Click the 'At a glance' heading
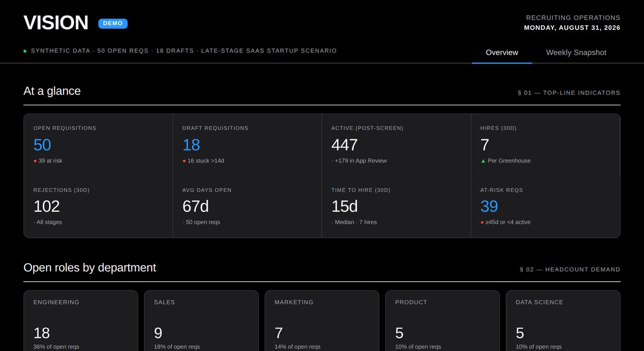 [52, 91]
